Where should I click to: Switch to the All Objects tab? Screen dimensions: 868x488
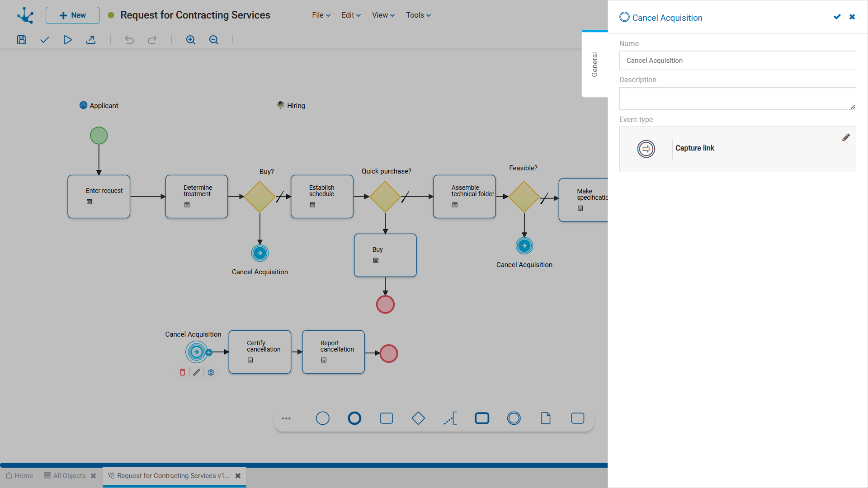click(65, 476)
